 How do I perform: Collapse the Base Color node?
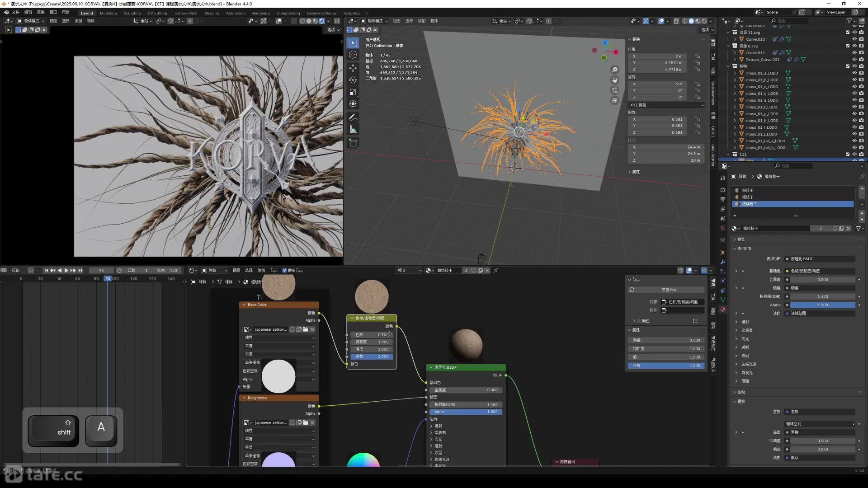click(x=245, y=305)
